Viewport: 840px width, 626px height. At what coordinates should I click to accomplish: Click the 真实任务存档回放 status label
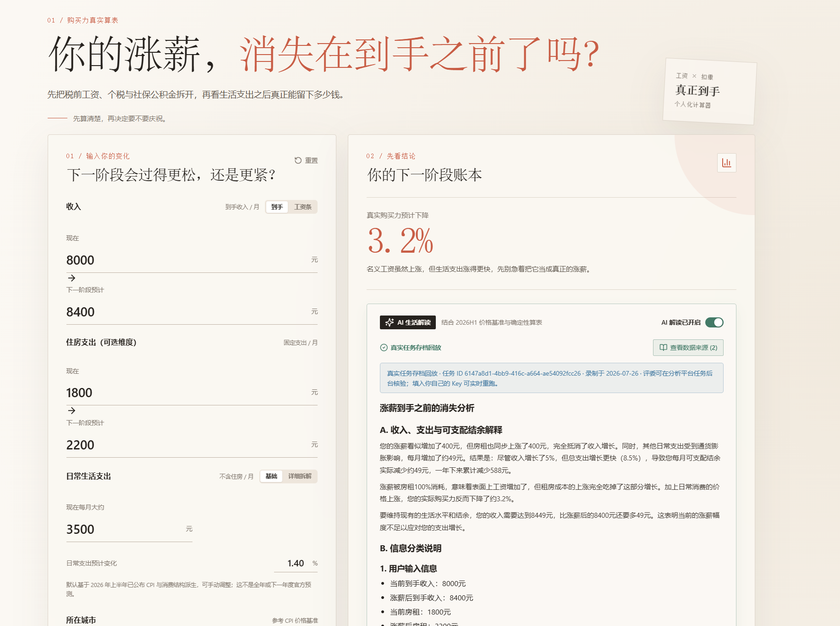[416, 348]
